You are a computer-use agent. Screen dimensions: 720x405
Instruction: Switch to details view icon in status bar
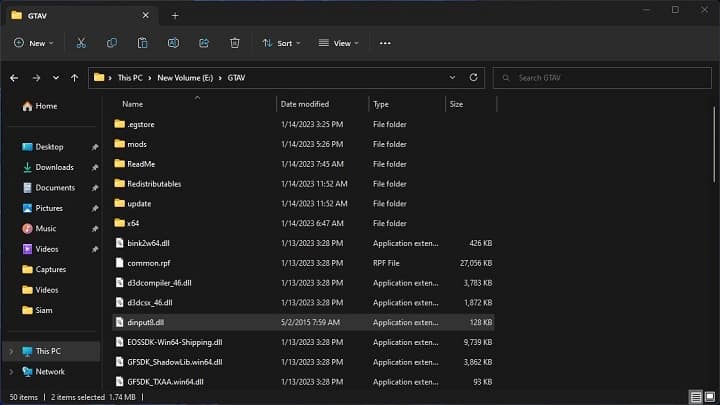(696, 397)
